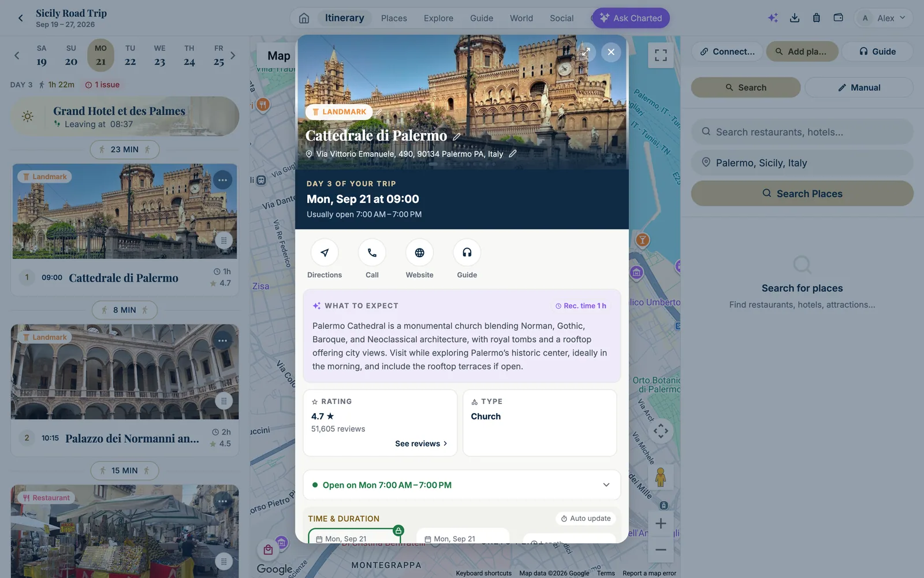Click the Street View pegman on the map
924x578 pixels.
point(661,477)
